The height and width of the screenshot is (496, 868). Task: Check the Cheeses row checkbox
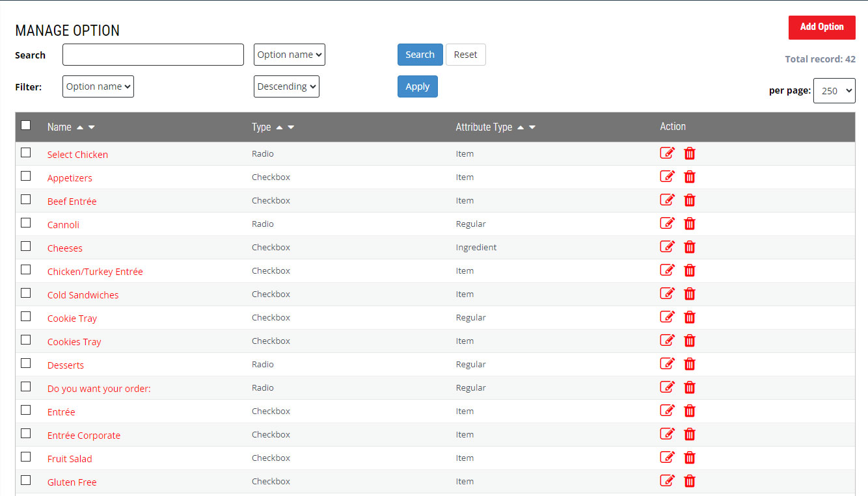26,246
